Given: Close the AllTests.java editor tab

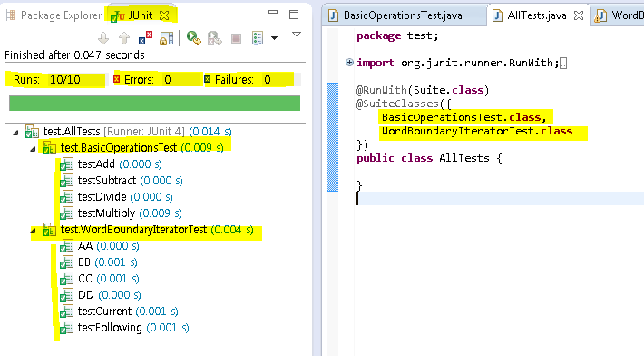Looking at the screenshot, I should (x=579, y=15).
